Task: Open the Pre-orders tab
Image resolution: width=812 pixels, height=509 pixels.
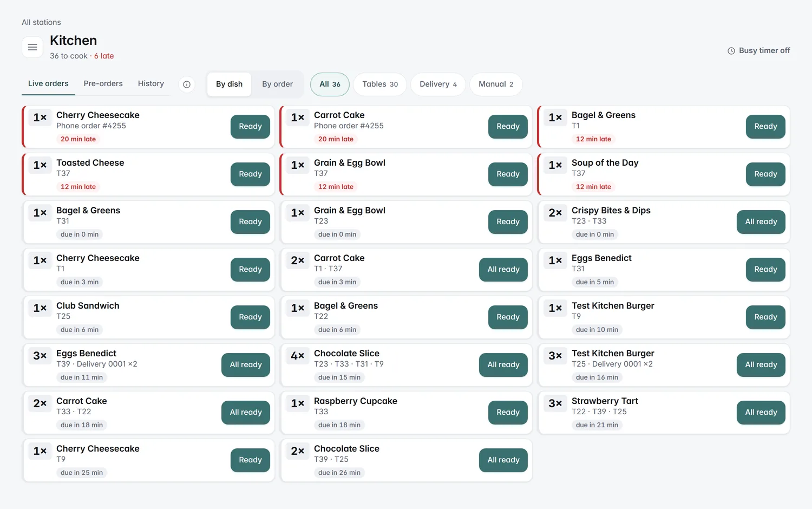Action: (103, 83)
